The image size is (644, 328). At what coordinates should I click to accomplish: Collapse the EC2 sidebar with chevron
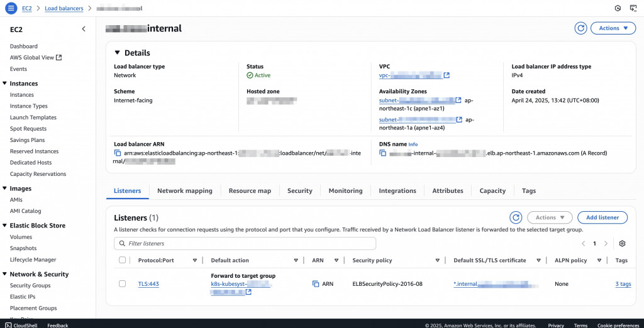[x=84, y=29]
